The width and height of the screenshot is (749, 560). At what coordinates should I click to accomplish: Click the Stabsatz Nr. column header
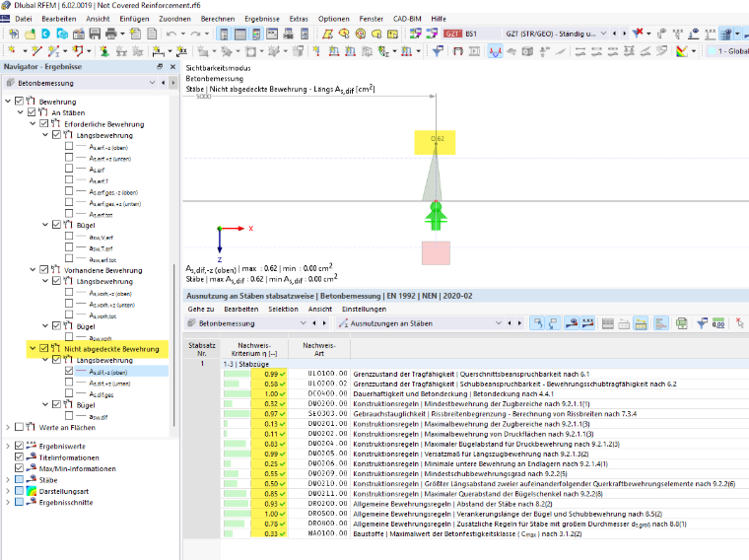202,349
